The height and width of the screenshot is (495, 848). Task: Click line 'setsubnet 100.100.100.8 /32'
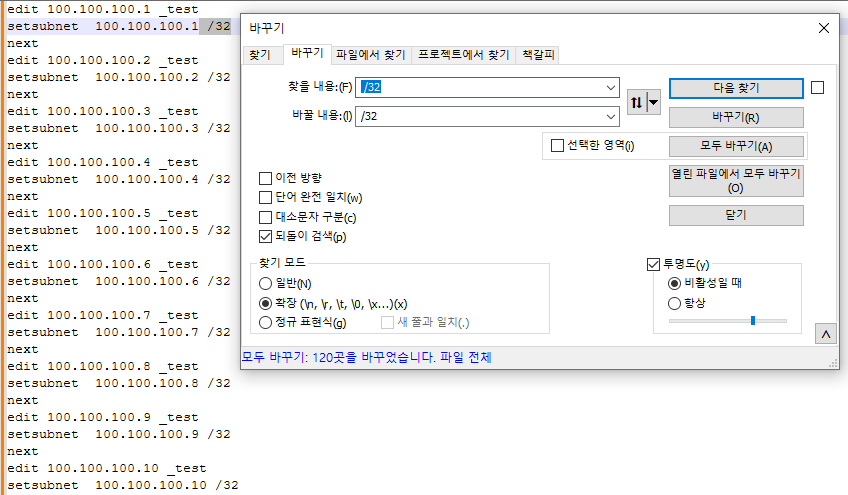pyautogui.click(x=119, y=383)
